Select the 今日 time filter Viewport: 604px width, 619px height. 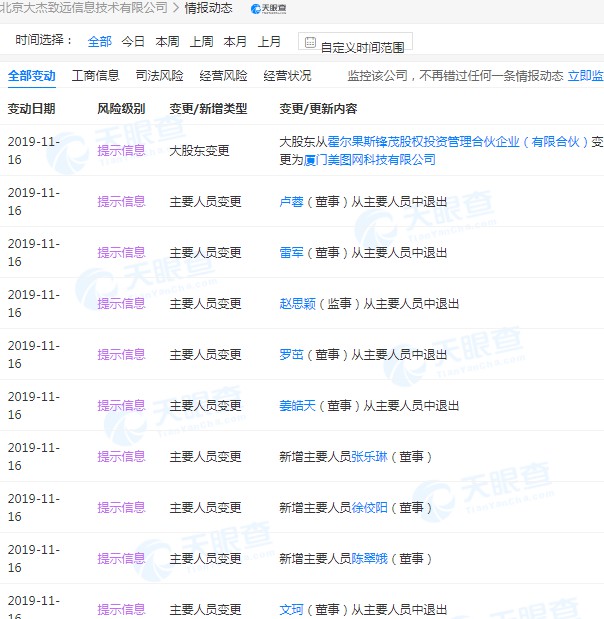(x=133, y=41)
